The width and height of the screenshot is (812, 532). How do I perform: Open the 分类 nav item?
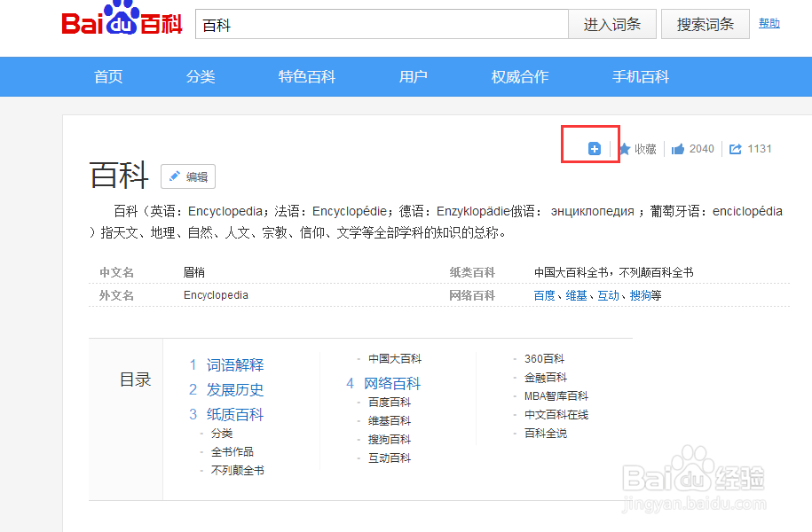(x=201, y=76)
